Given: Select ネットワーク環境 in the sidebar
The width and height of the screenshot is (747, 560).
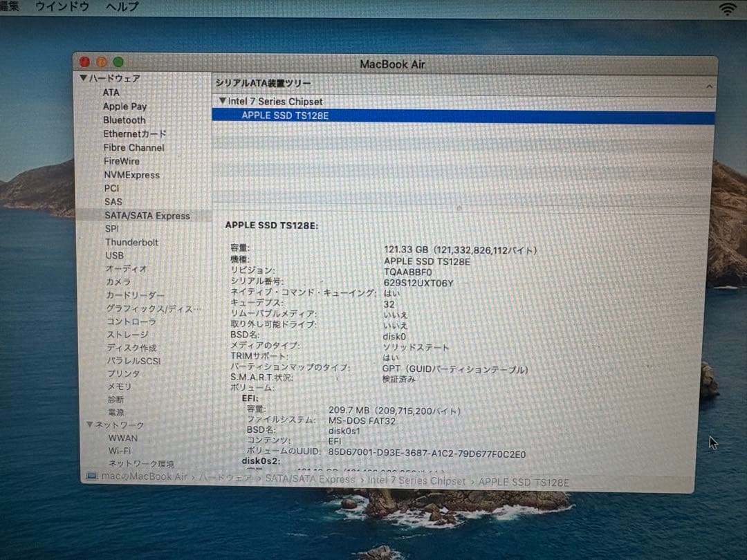Looking at the screenshot, I should (x=141, y=463).
